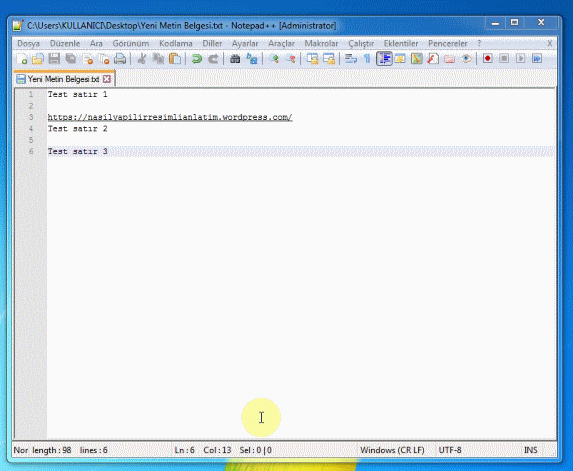The height and width of the screenshot is (471, 573).
Task: Toggle file monitoring with the eye icon
Action: point(466,58)
